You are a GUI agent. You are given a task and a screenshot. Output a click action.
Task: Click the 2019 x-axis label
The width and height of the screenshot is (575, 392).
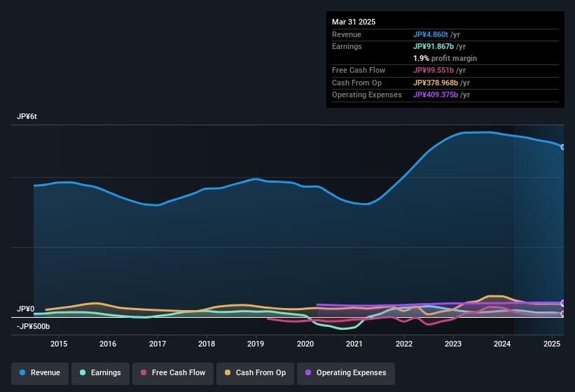coord(256,344)
